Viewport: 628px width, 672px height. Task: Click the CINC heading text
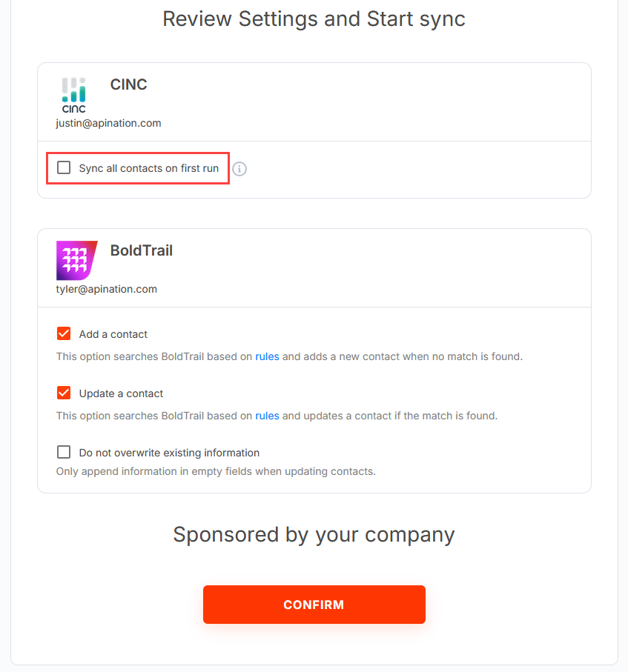click(x=129, y=84)
